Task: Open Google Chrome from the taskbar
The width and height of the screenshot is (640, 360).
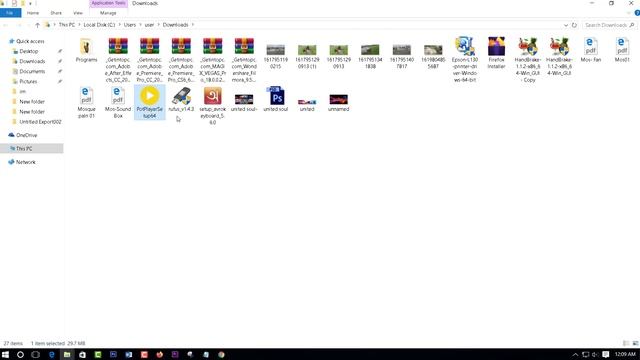Action: point(221,355)
